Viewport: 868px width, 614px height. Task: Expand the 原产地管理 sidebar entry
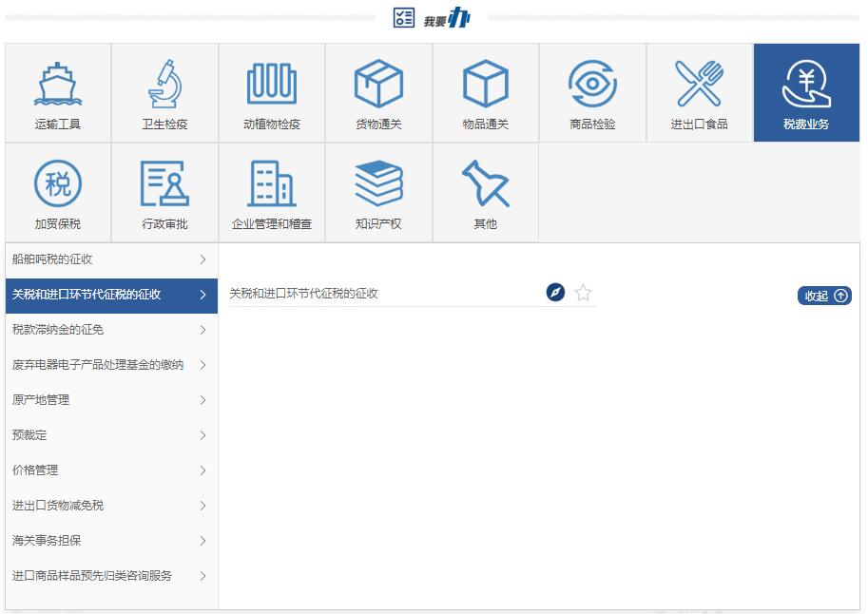point(110,400)
